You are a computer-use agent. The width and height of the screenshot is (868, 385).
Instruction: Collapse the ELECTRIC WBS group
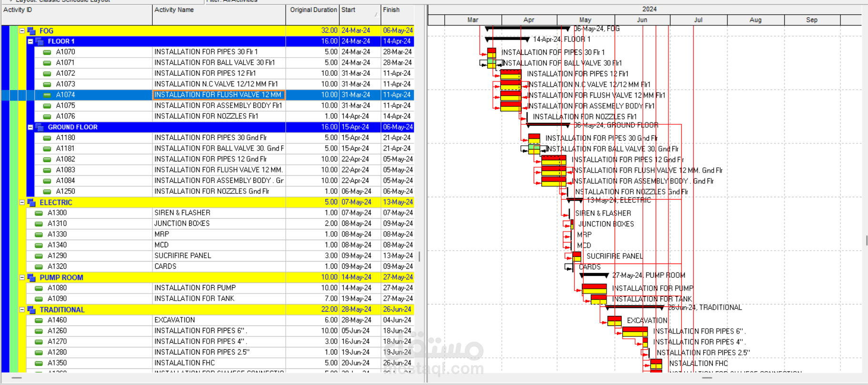tap(22, 203)
